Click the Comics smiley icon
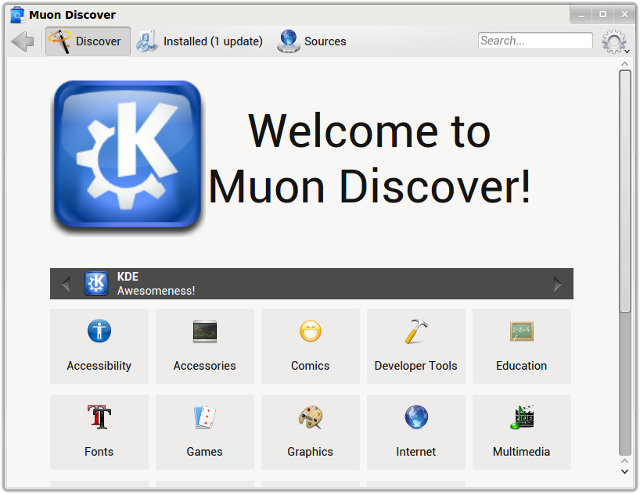This screenshot has height=494, width=640. (311, 331)
